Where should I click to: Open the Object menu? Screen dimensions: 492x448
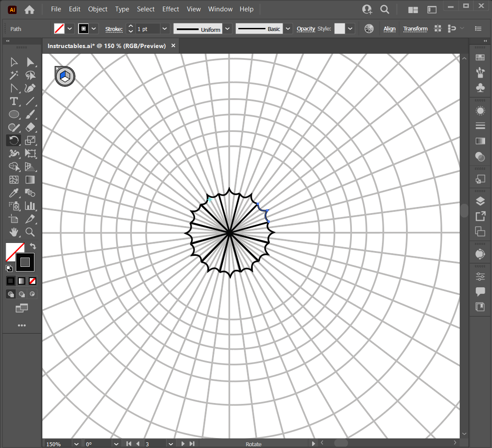point(98,9)
